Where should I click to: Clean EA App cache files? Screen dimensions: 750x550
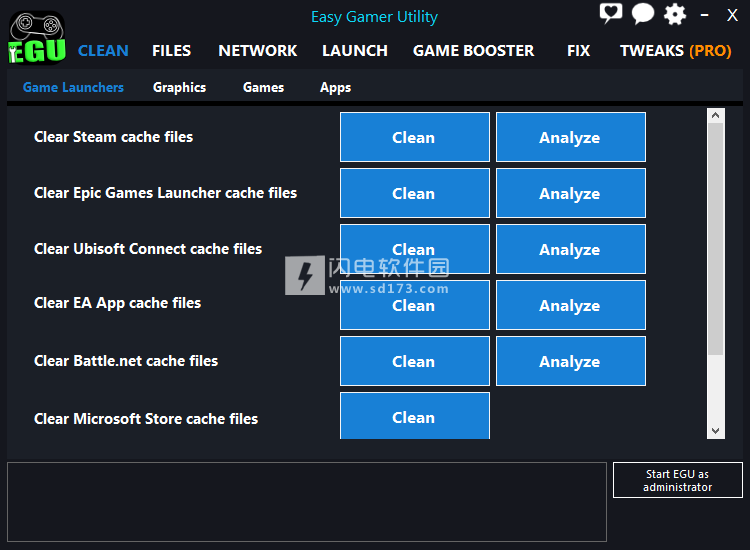tap(415, 305)
